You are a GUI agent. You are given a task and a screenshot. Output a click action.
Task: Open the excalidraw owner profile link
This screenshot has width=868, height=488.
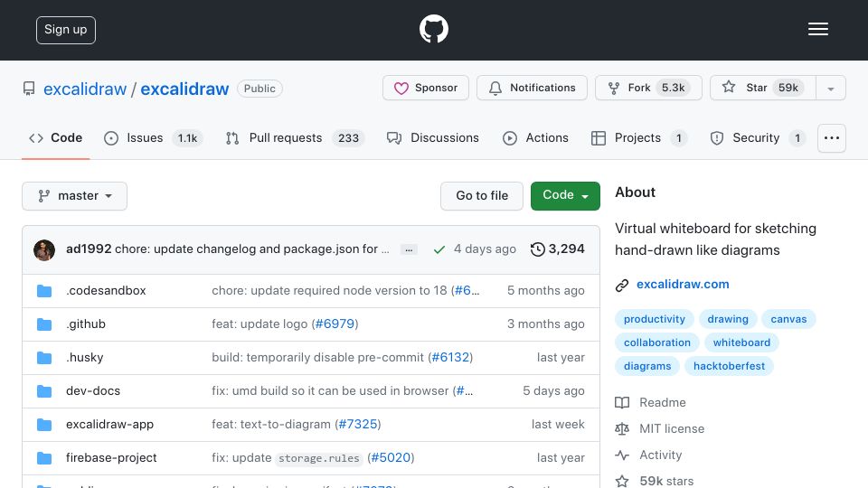tap(85, 89)
